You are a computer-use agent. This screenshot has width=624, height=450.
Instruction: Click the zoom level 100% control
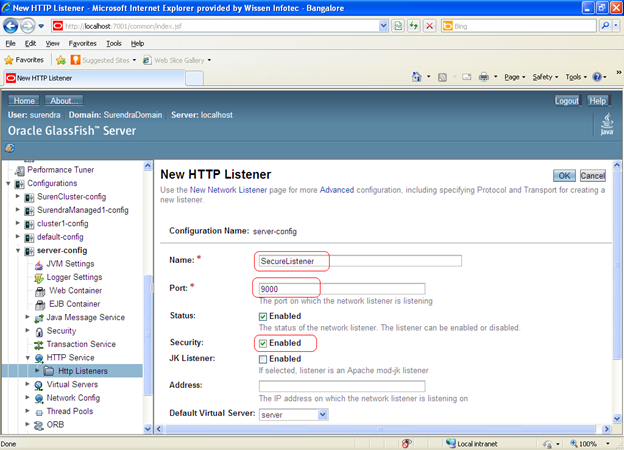pos(590,444)
